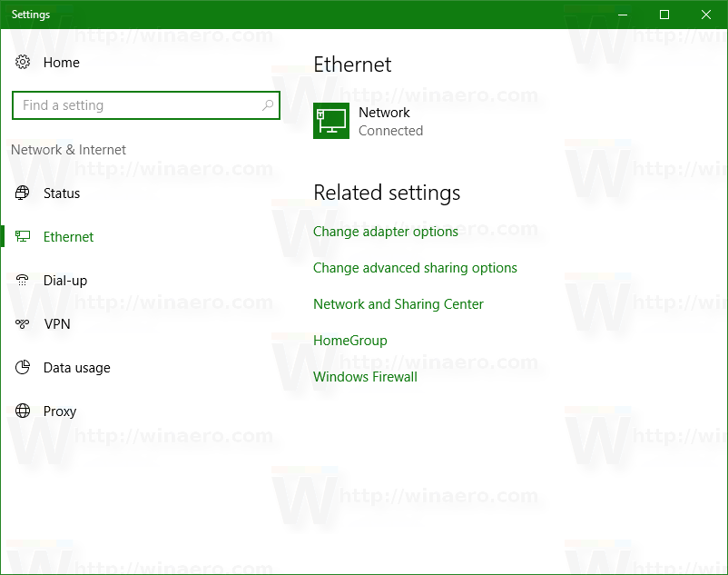Select the Network Connected entry
The height and width of the screenshot is (575, 728).
pyautogui.click(x=369, y=121)
